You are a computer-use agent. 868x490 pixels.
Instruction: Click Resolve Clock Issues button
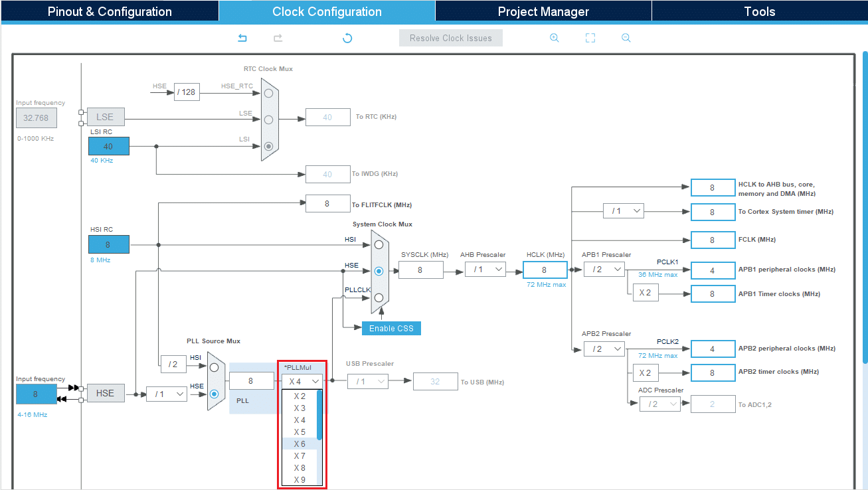pyautogui.click(x=451, y=38)
